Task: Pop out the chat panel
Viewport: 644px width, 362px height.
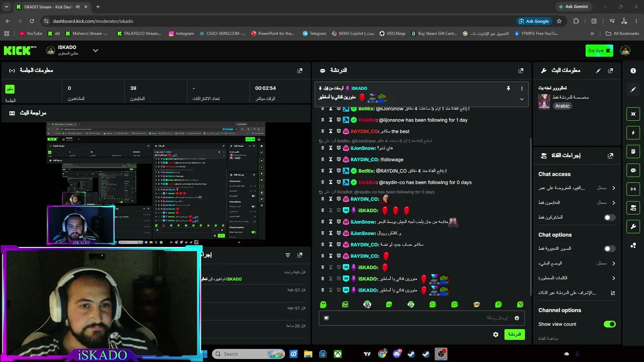Action: 521,71
